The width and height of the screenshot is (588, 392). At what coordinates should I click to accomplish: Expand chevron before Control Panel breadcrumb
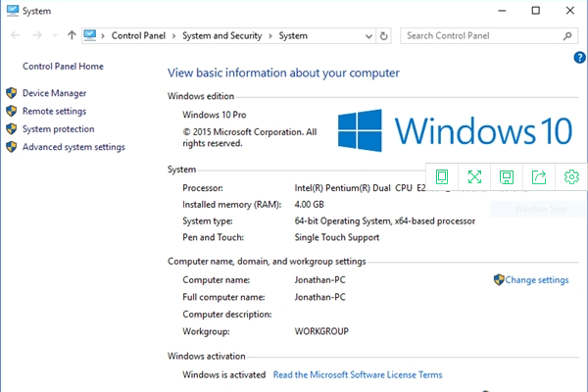(x=103, y=36)
